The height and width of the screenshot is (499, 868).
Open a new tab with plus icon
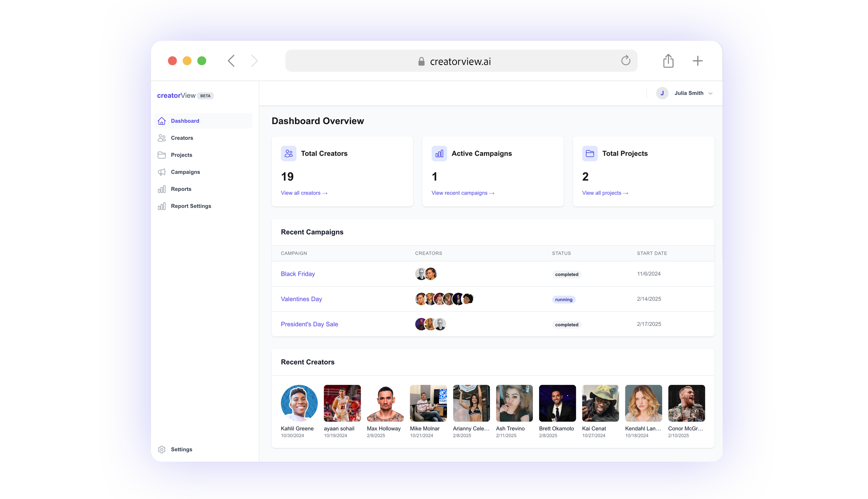point(697,61)
